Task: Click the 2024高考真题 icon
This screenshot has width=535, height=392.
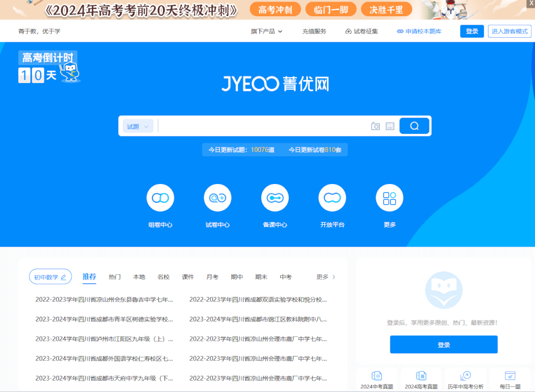Action: (x=421, y=376)
